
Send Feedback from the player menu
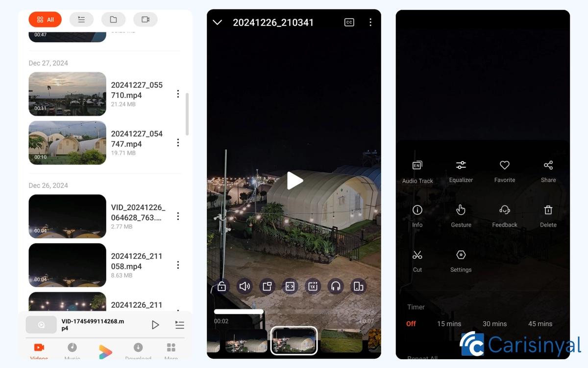[x=505, y=216]
